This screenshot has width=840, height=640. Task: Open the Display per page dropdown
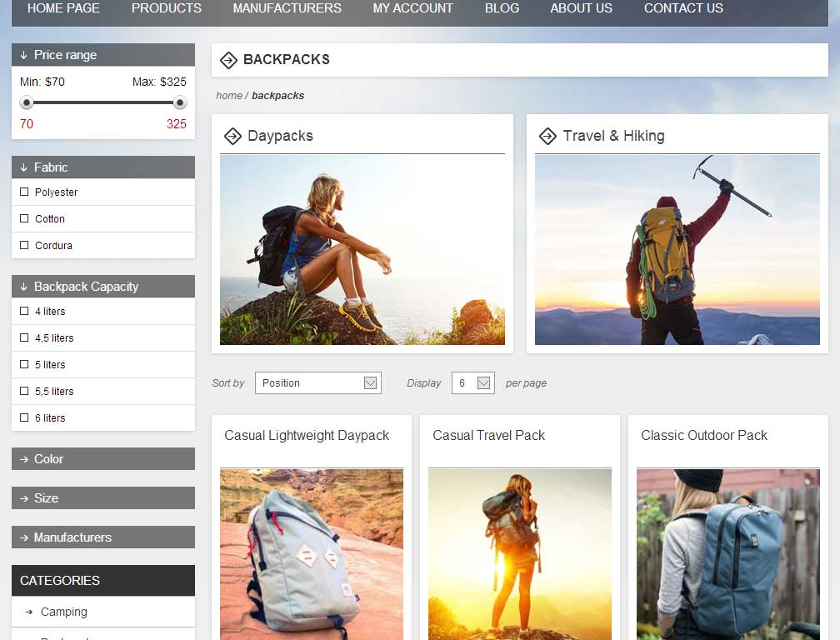(472, 382)
